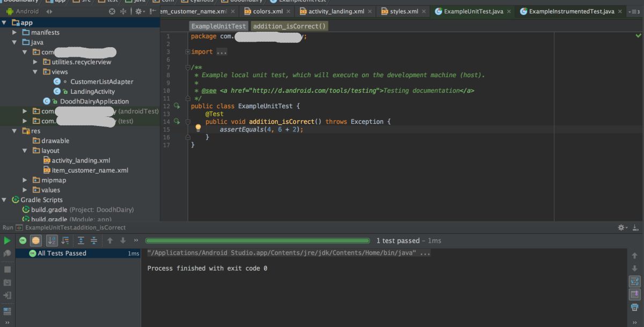Collapse Gradle Scripts node
The image size is (644, 327).
(4, 200)
